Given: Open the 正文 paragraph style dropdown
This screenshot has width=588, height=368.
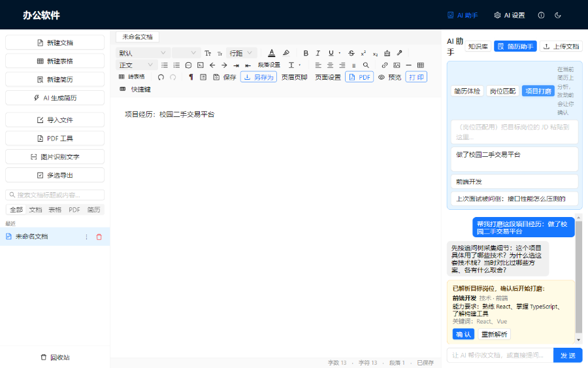Looking at the screenshot, I should (x=136, y=65).
